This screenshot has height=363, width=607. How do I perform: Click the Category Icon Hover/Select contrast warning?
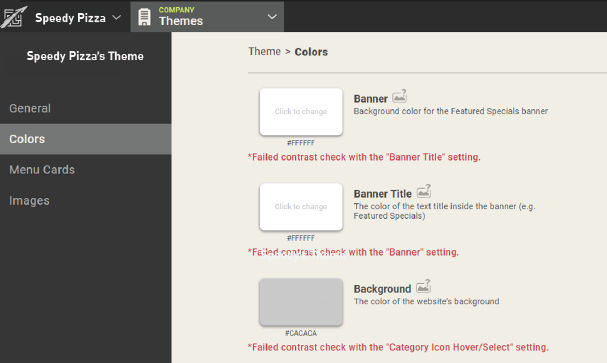398,347
